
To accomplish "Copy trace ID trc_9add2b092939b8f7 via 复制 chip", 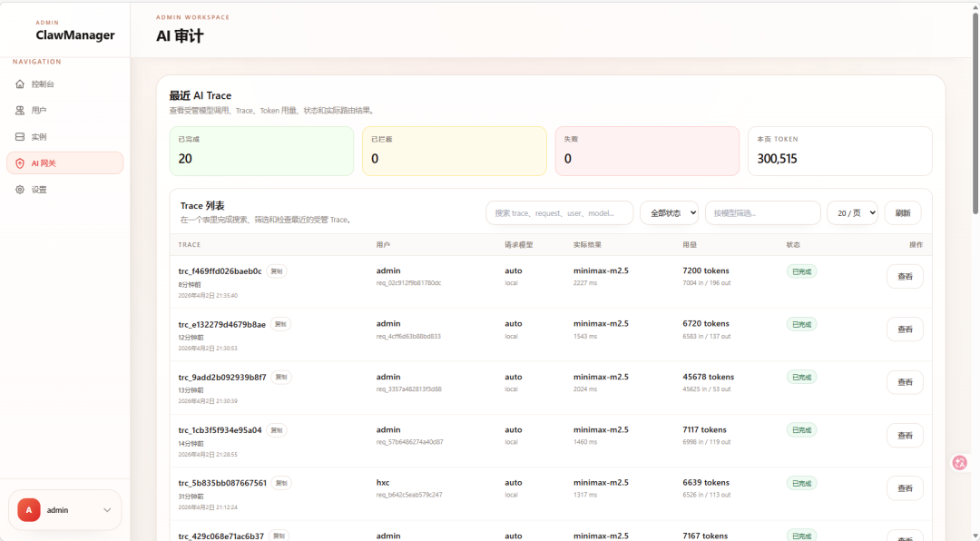I will click(279, 377).
